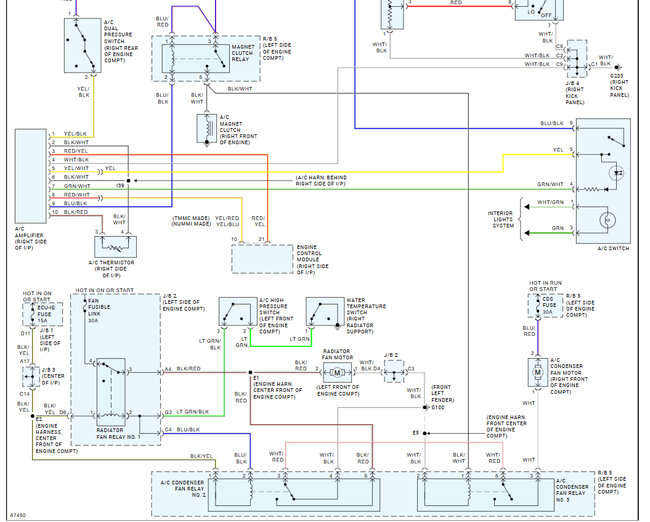Click the lamp symbol inside the A/C switch
The height and width of the screenshot is (522, 650).
(x=607, y=220)
